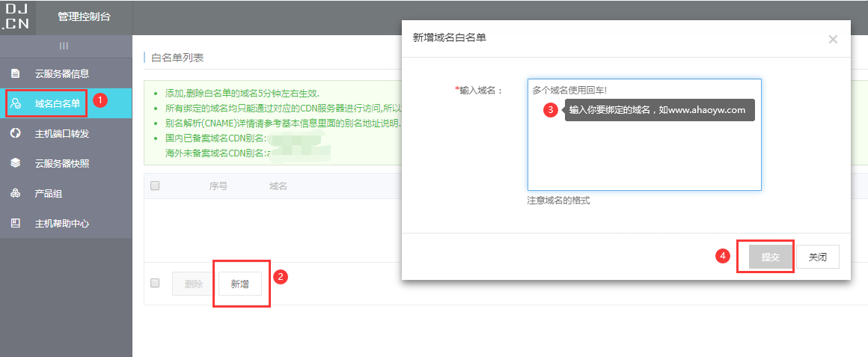Image resolution: width=868 pixels, height=357 pixels.
Task: Click the 注意域名的格式 hint text
Action: [558, 201]
